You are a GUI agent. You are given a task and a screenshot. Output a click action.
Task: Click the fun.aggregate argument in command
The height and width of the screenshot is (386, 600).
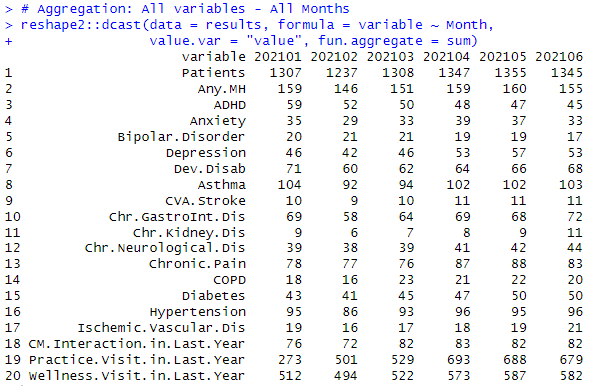coord(370,41)
